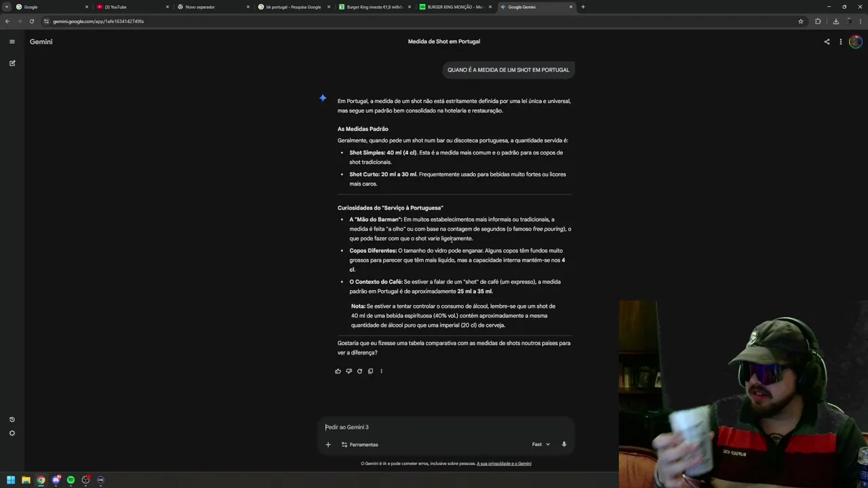Switch to the Novo separador tab
This screenshot has width=868, height=488.
213,7
